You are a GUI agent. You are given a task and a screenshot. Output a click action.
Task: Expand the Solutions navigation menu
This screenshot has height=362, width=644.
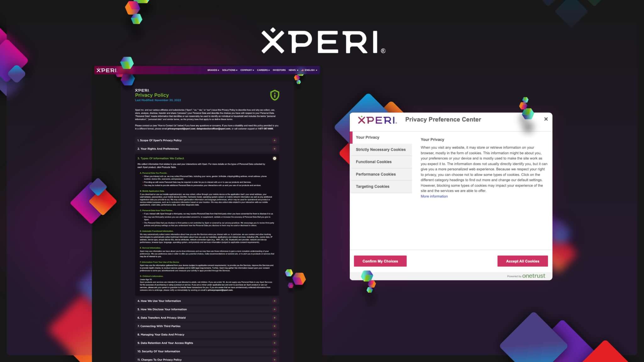[230, 70]
